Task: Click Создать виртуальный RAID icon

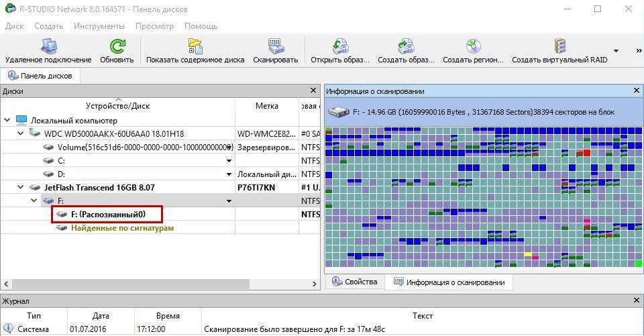Action: 559,47
